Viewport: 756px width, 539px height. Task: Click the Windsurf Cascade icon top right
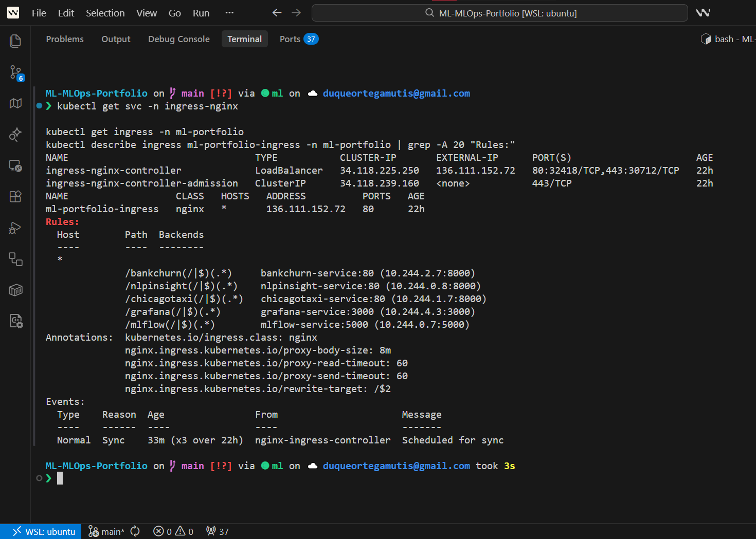(x=703, y=13)
